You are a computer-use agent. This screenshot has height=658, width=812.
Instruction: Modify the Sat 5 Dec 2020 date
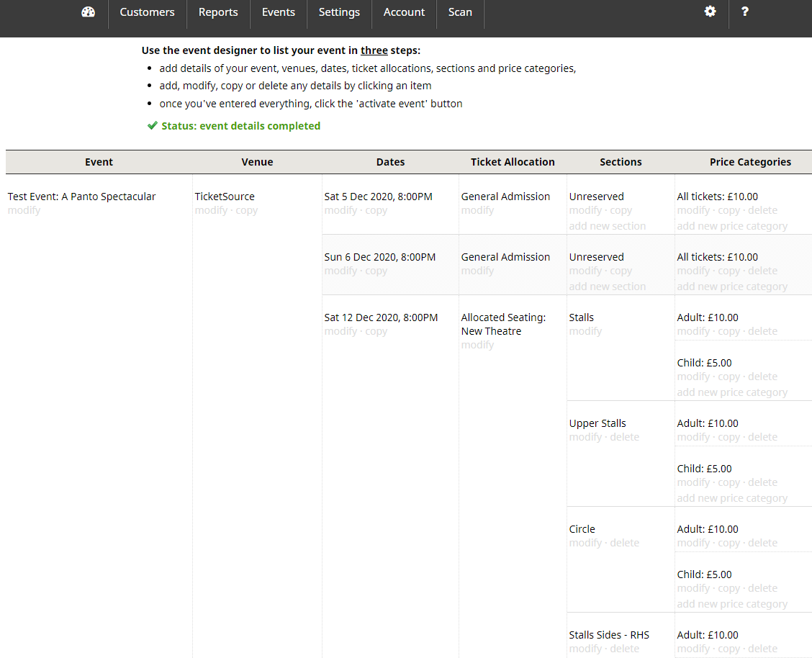340,211
